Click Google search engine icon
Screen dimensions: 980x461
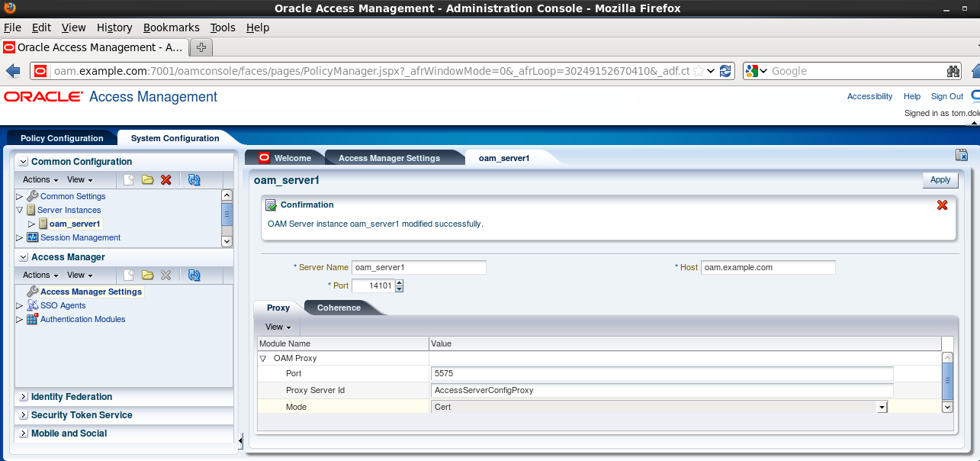[x=752, y=71]
